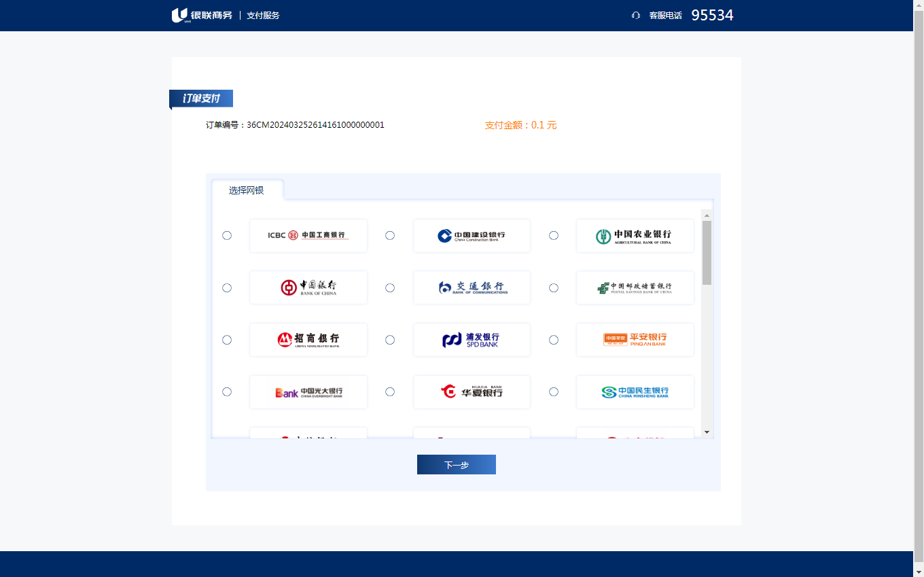
Task: Choose the Bank of Communications logo card
Action: pos(472,287)
